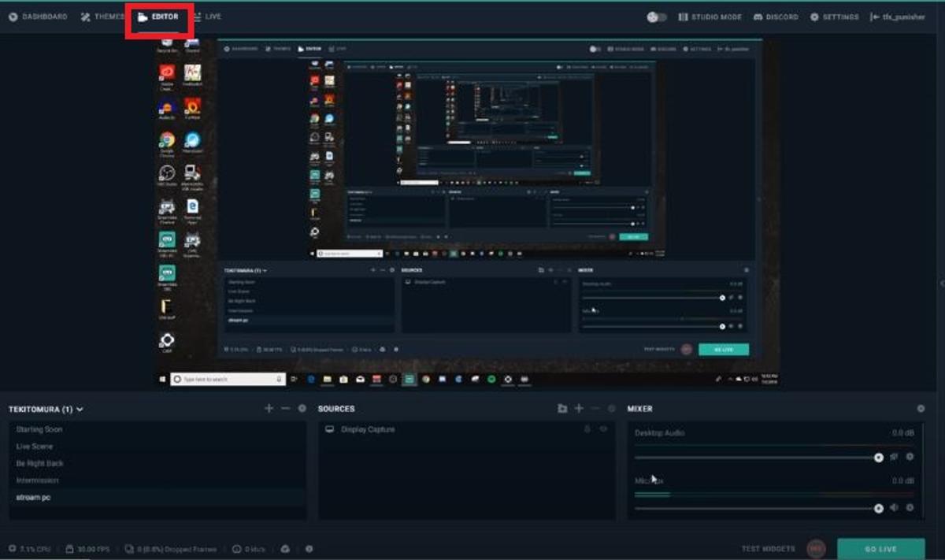Remove selected scene with the minus icon

tap(285, 408)
